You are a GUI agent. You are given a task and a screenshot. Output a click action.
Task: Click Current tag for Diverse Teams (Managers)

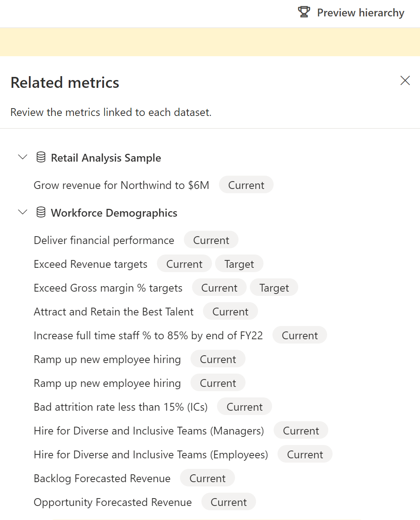click(x=301, y=431)
